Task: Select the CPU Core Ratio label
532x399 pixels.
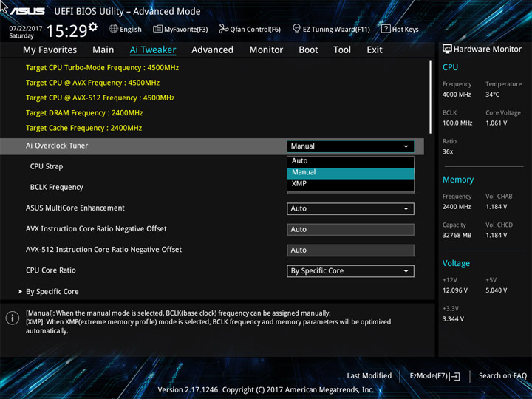Action: 51,270
